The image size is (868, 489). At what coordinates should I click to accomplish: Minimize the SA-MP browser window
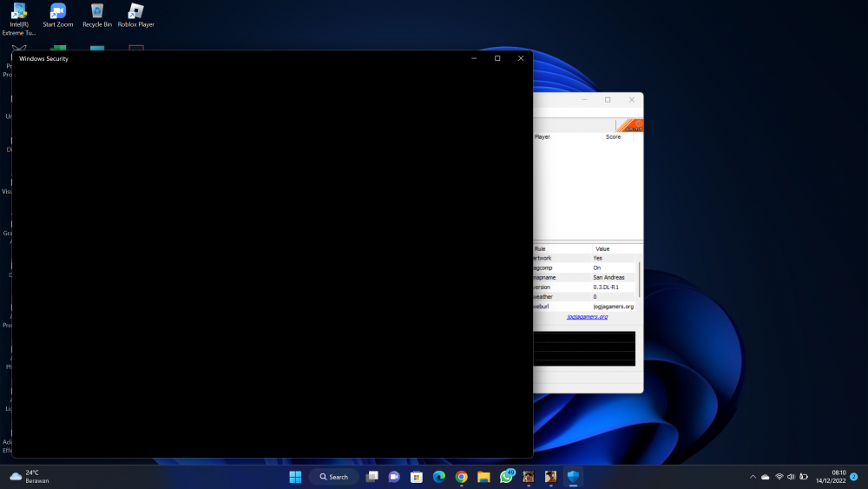tap(584, 100)
